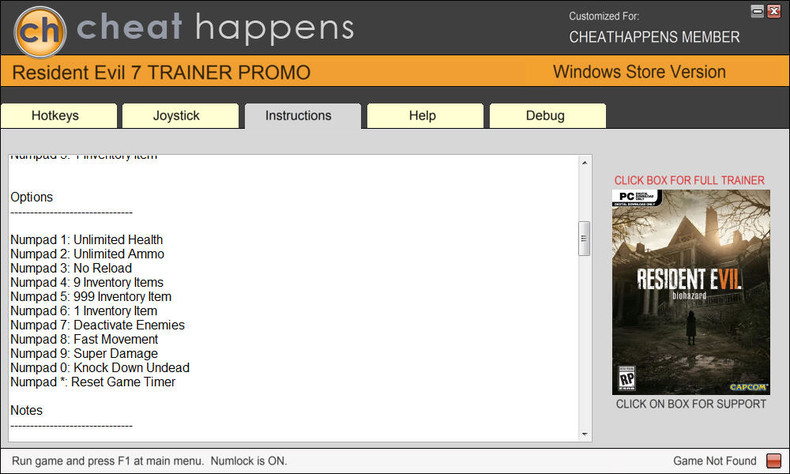Select the Instructions tab
The height and width of the screenshot is (474, 790).
click(303, 116)
